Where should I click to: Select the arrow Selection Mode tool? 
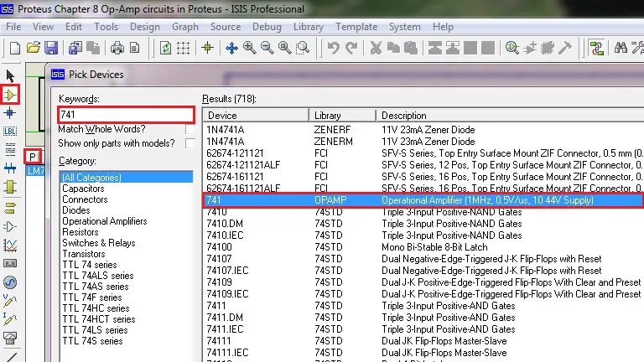(x=10, y=76)
